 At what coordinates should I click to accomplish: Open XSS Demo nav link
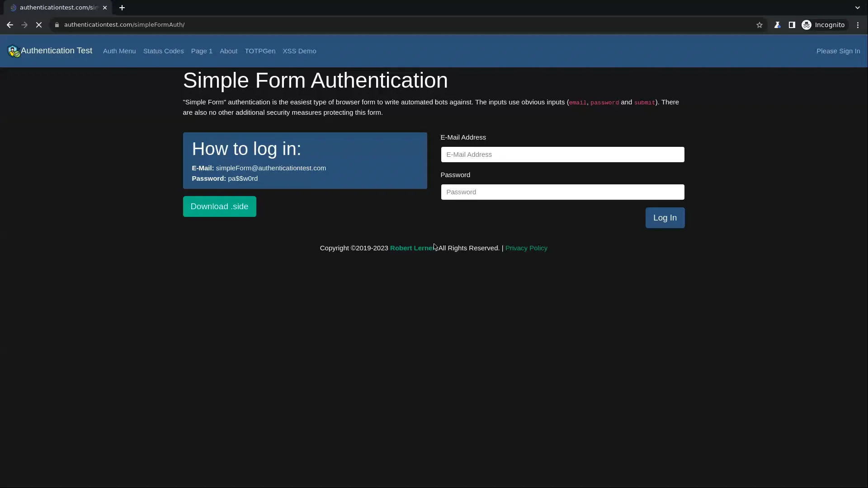tap(299, 51)
